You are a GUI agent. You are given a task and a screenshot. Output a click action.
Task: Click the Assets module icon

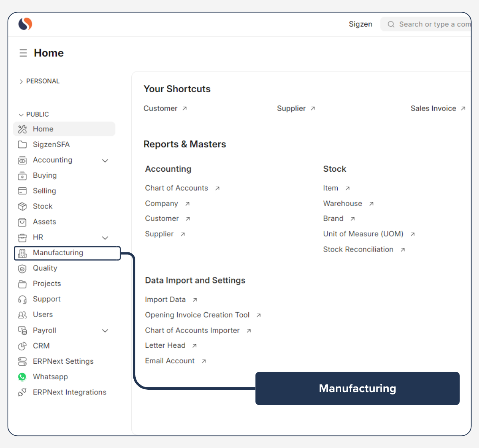(x=22, y=222)
